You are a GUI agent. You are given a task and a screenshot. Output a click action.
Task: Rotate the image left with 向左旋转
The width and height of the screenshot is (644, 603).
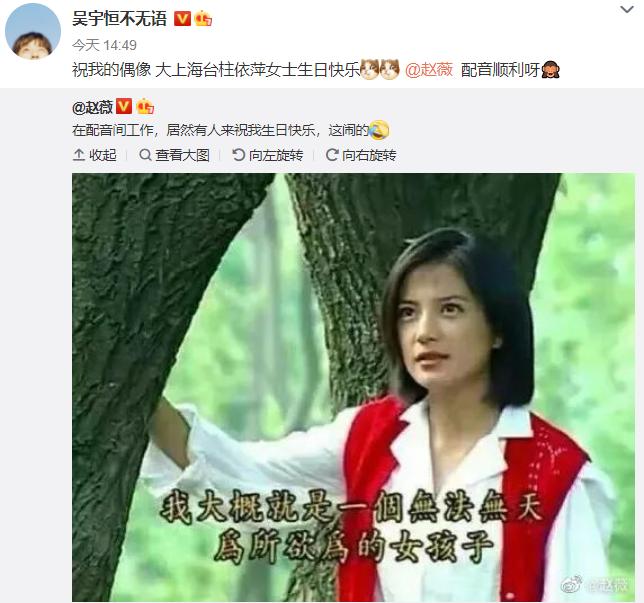268,155
